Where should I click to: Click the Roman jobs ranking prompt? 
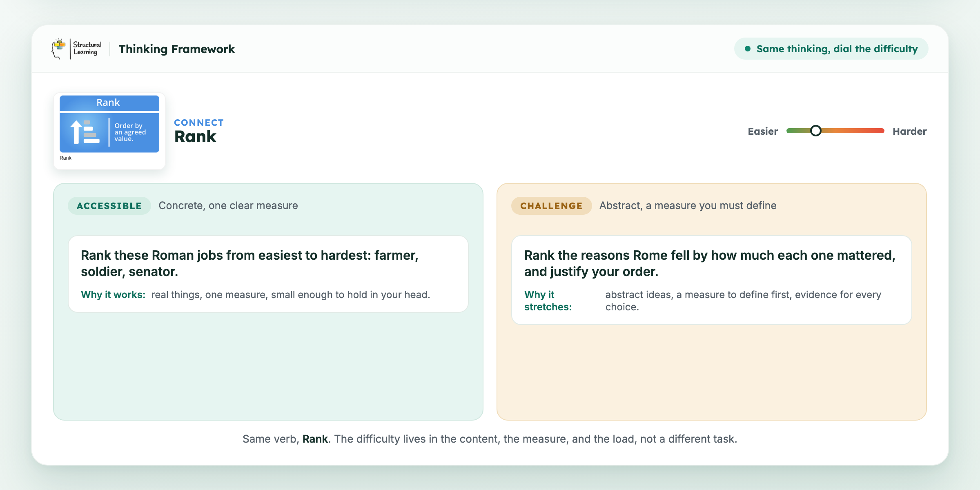pyautogui.click(x=249, y=263)
